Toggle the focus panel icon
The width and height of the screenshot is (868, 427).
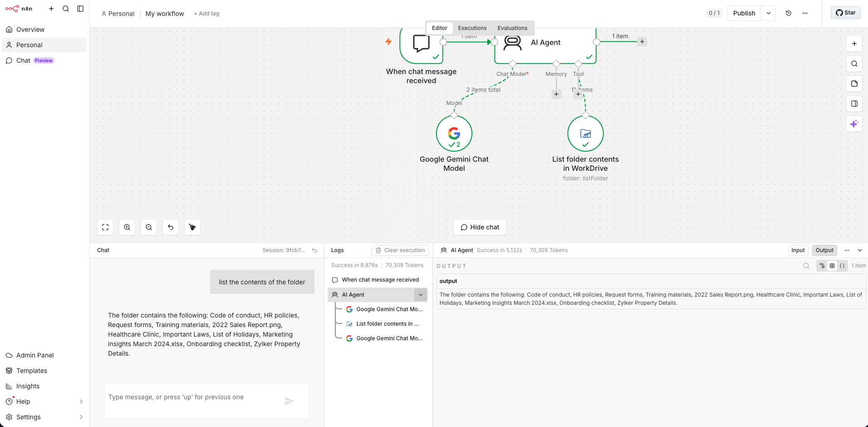854,104
